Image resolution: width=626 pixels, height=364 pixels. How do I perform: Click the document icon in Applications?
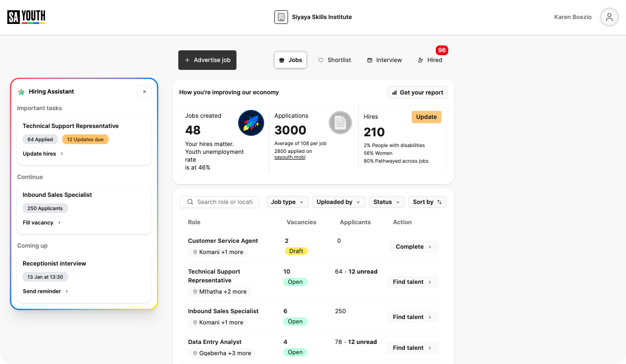340,123
